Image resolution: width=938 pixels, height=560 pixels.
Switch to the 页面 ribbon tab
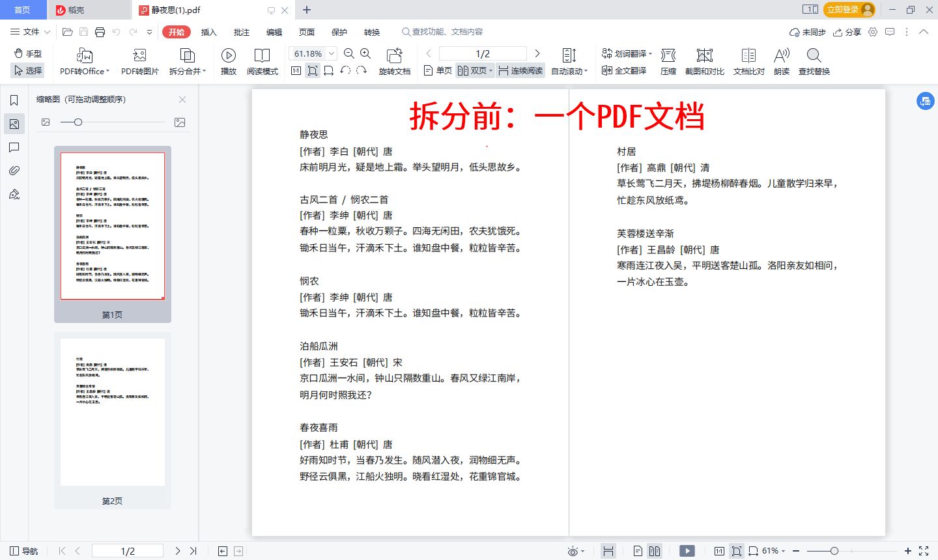[x=307, y=32]
